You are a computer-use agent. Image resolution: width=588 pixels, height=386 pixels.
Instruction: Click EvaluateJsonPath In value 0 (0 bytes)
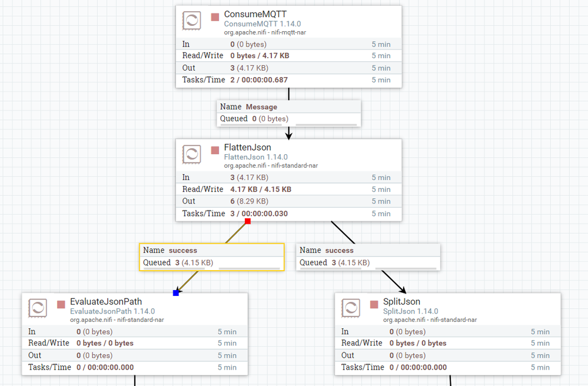[x=95, y=332]
